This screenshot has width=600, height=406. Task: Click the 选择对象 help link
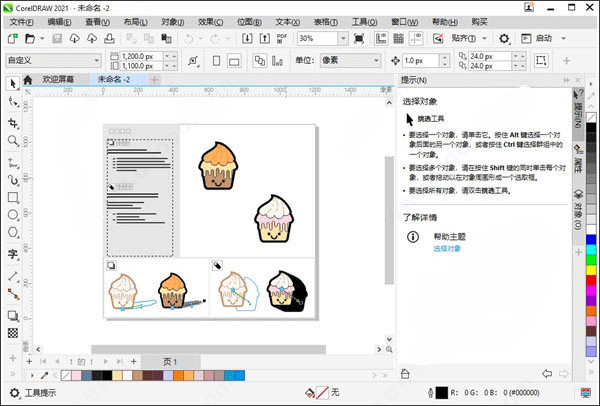click(x=447, y=248)
